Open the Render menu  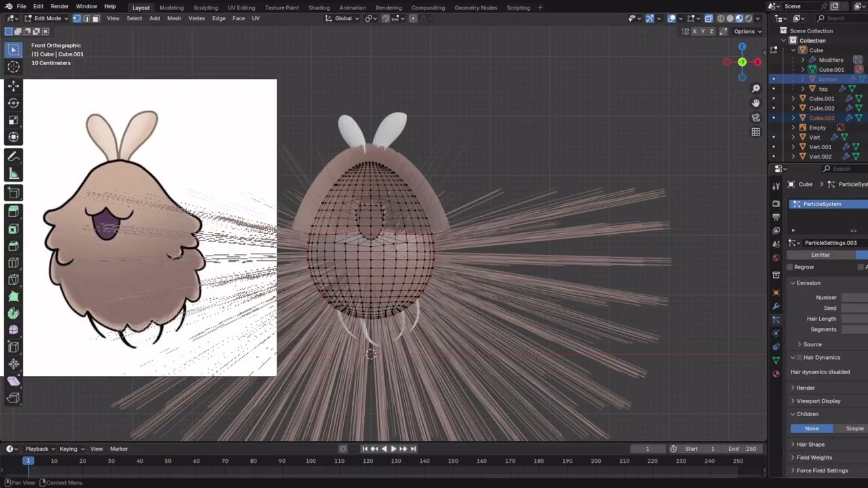pyautogui.click(x=60, y=7)
